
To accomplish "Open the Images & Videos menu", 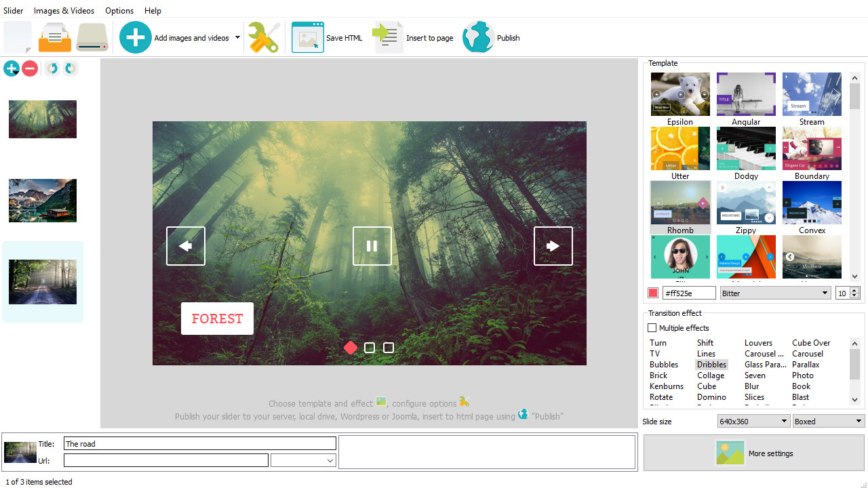I will click(x=64, y=11).
